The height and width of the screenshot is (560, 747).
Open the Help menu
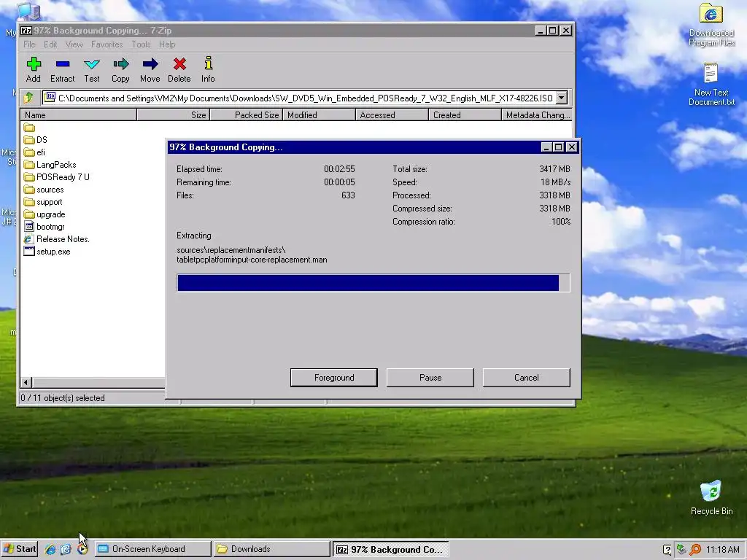tap(167, 44)
